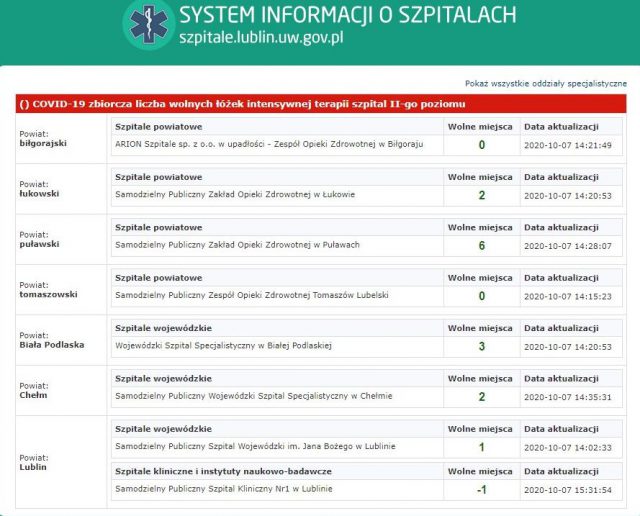Click Powiat Lublin label
Viewport: 640px width, 516px height.
(34, 463)
